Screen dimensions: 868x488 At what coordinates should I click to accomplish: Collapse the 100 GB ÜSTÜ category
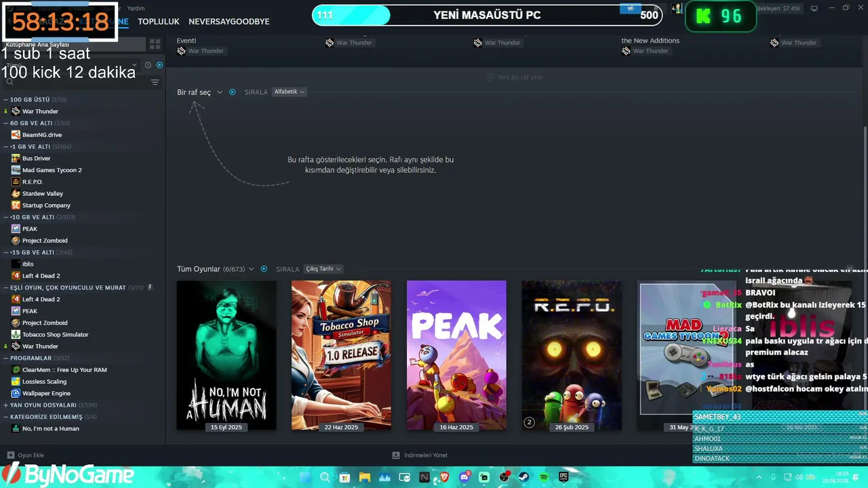click(6, 100)
